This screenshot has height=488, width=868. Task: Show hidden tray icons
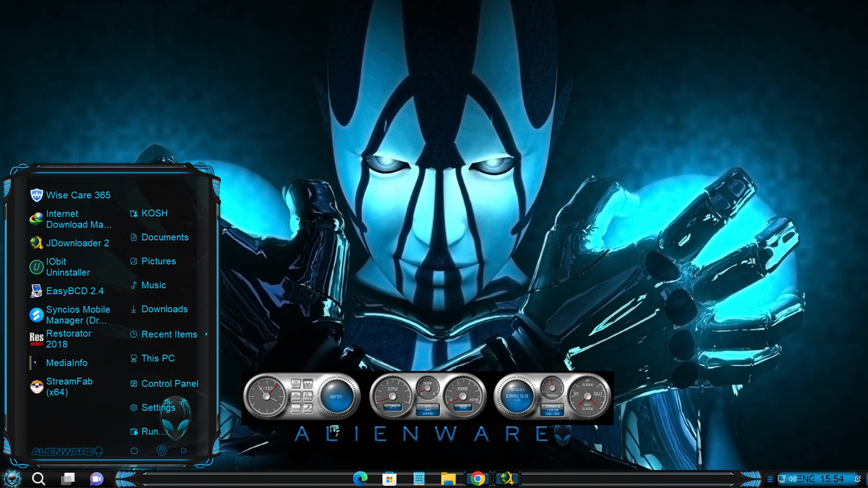(x=769, y=479)
